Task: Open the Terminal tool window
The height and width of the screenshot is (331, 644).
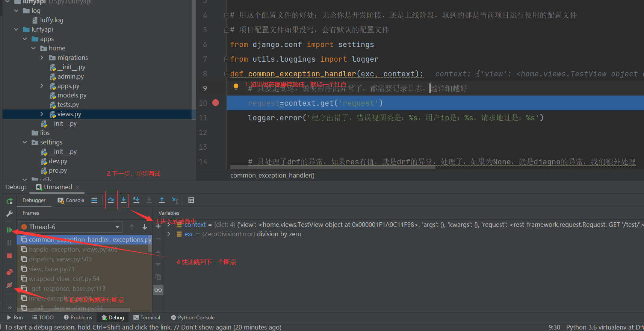Action: point(147,317)
